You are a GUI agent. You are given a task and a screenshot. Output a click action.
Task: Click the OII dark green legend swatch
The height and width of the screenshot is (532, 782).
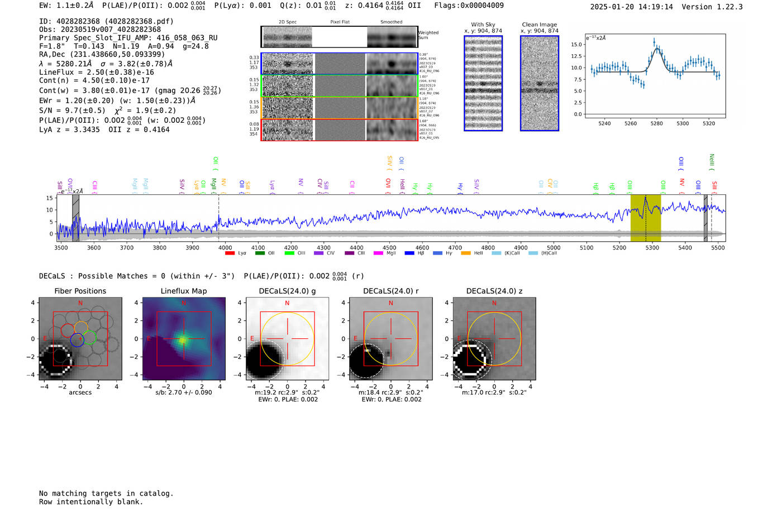(x=260, y=253)
